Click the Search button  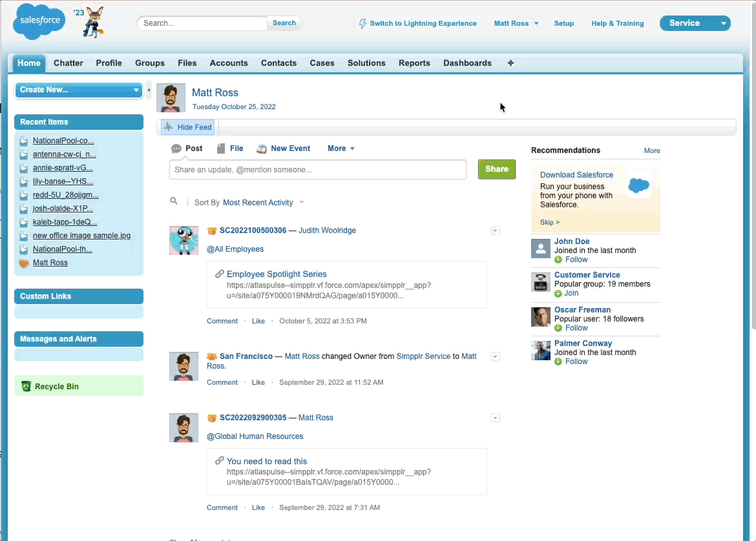(x=284, y=23)
